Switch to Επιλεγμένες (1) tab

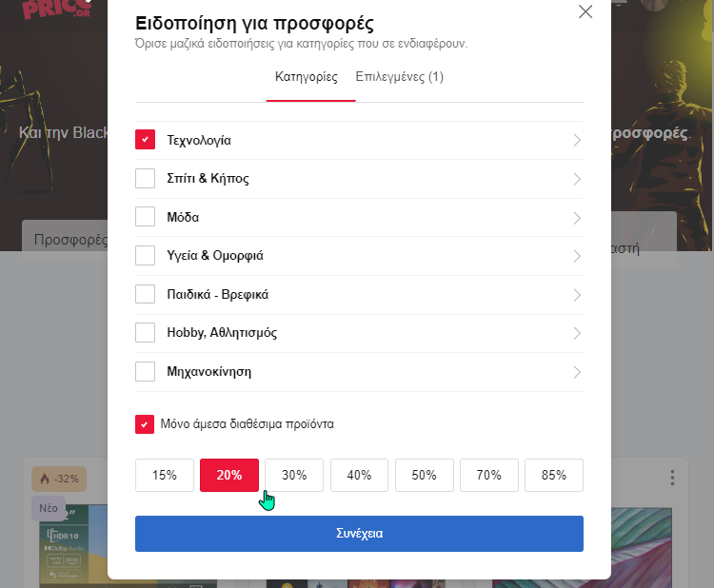point(399,76)
